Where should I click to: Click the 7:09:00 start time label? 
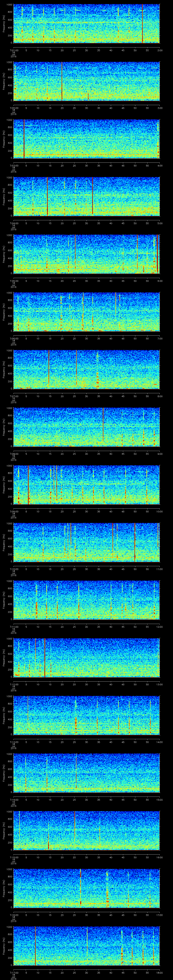(x=14, y=511)
